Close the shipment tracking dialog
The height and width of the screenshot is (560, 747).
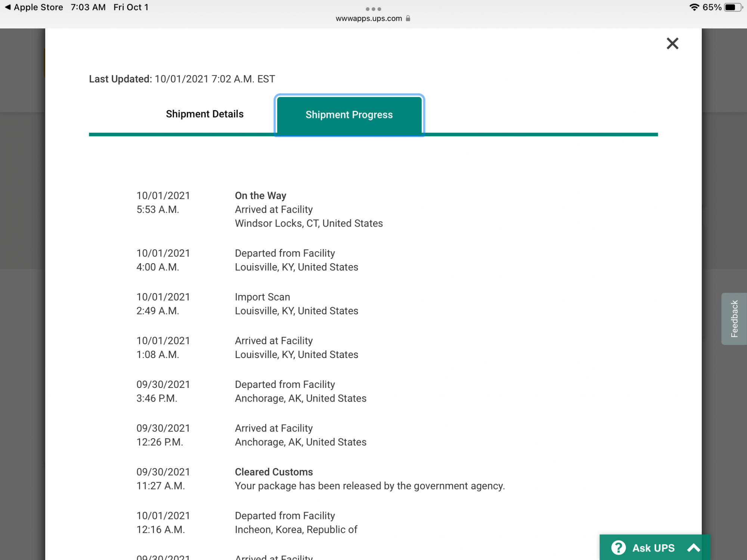click(672, 43)
